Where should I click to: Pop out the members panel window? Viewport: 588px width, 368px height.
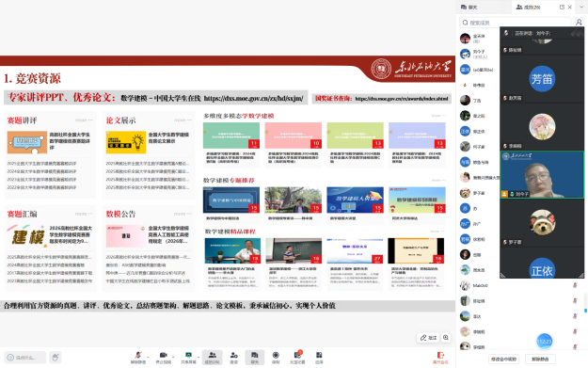tap(562, 8)
